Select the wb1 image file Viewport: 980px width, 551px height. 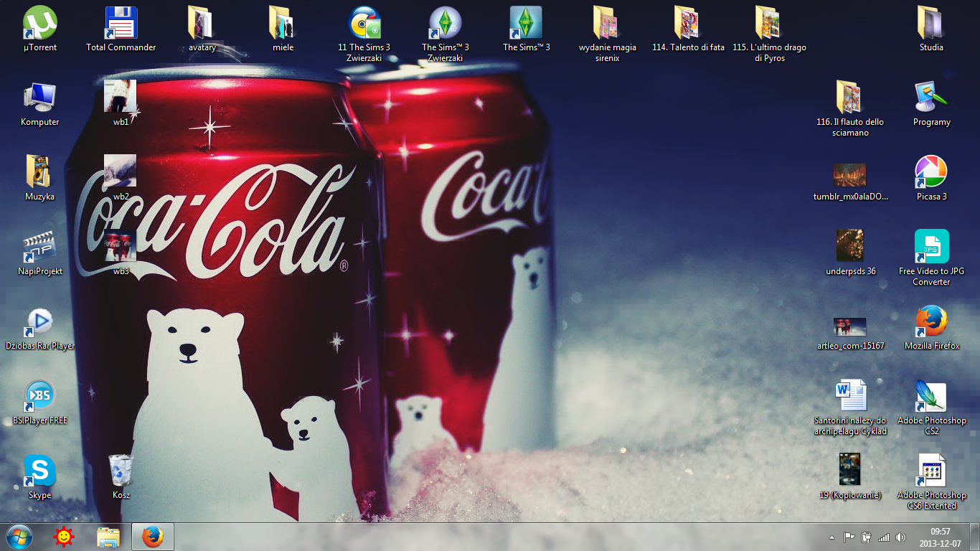click(121, 103)
